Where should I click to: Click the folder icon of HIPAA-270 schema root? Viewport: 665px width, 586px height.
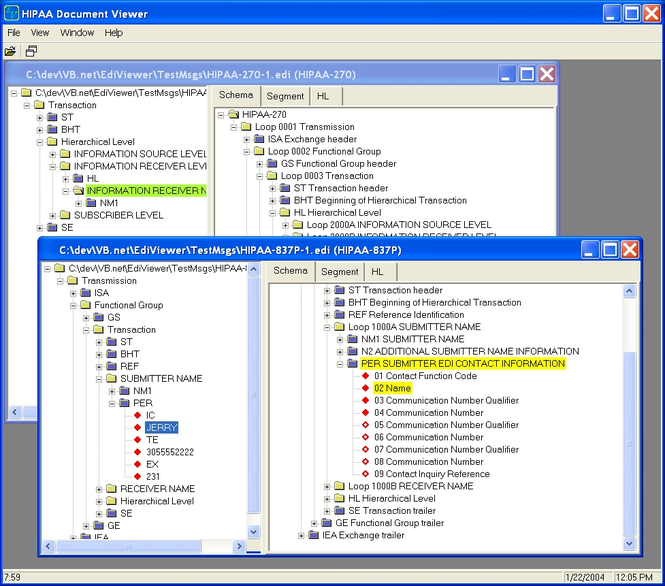[234, 114]
